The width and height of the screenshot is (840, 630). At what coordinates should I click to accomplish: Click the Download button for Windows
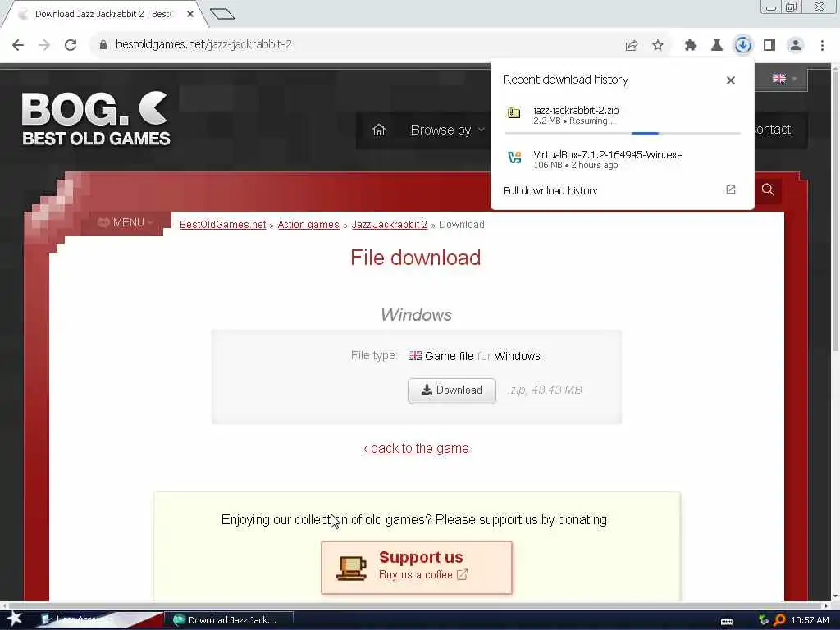[452, 390]
